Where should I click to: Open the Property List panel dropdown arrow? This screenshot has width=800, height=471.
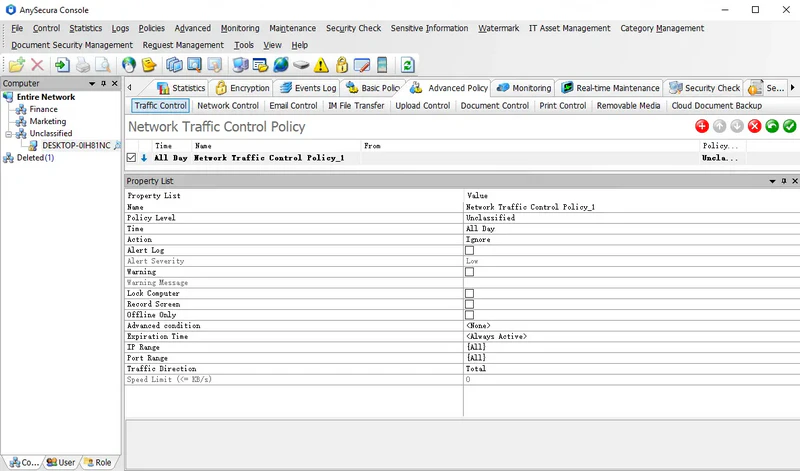tap(772, 181)
